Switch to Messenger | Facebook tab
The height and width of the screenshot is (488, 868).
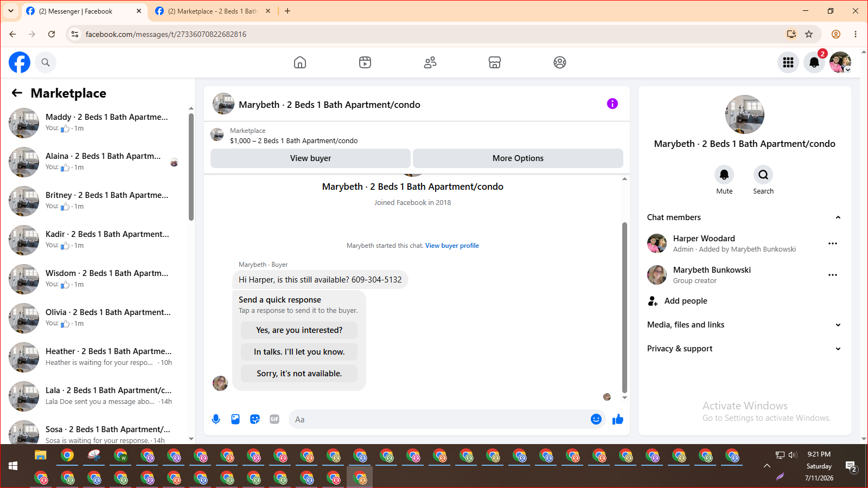[x=84, y=11]
